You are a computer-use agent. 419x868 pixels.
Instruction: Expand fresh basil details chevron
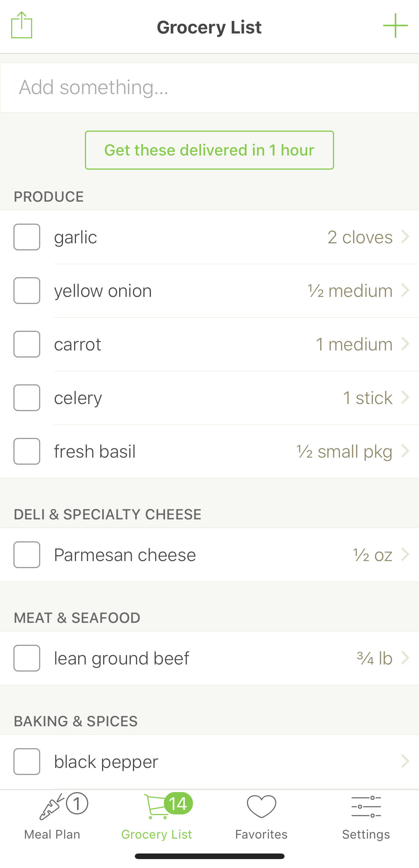(x=405, y=451)
